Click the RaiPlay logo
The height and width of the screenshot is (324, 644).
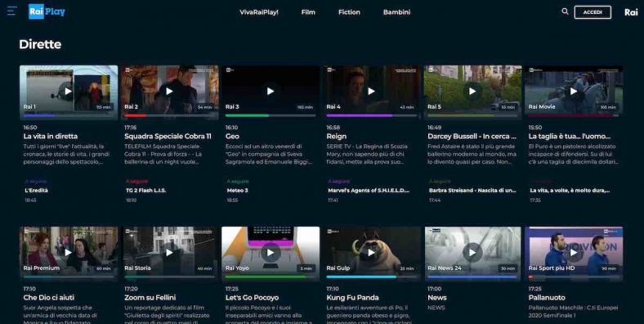pos(47,11)
